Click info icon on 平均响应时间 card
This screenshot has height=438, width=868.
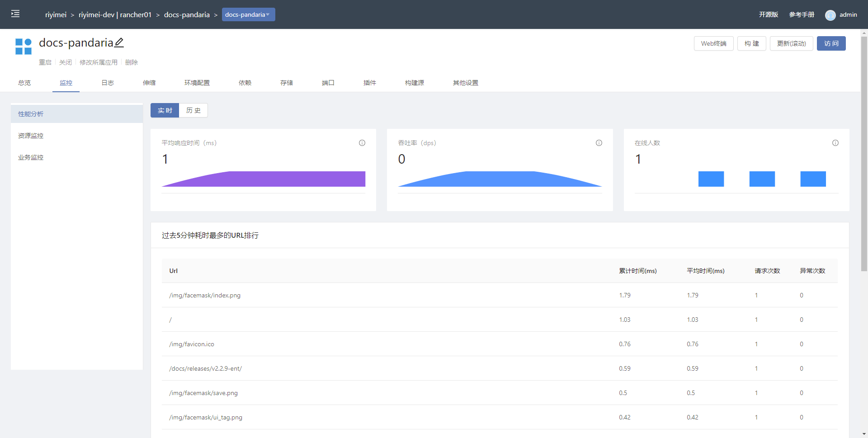pyautogui.click(x=362, y=143)
